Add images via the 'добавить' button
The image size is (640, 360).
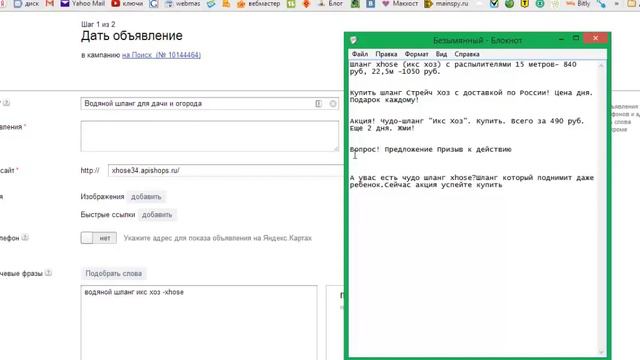(146, 197)
